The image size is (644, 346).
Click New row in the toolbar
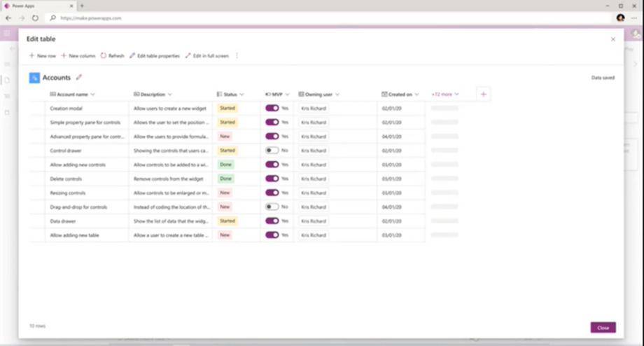[42, 56]
